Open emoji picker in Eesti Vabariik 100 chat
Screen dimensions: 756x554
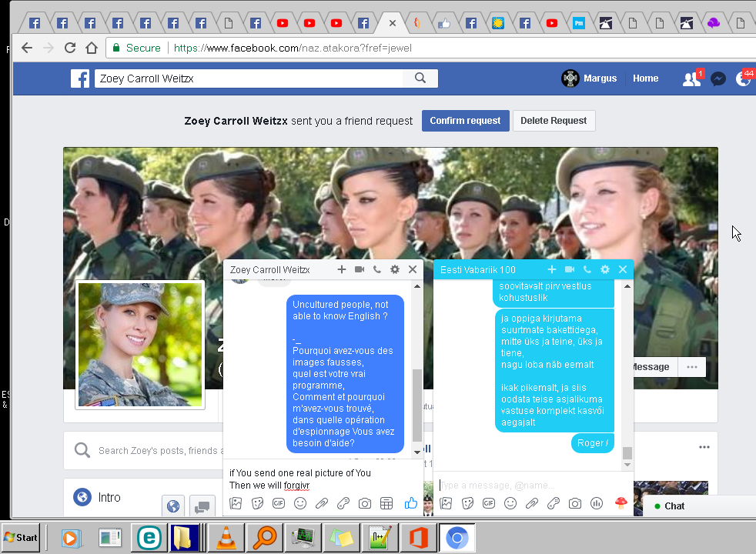[x=510, y=503]
